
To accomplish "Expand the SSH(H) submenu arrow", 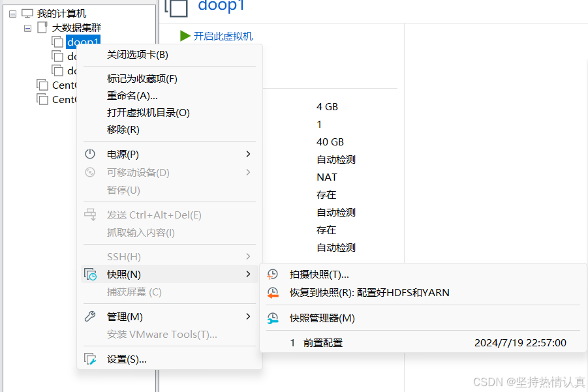I will (248, 256).
